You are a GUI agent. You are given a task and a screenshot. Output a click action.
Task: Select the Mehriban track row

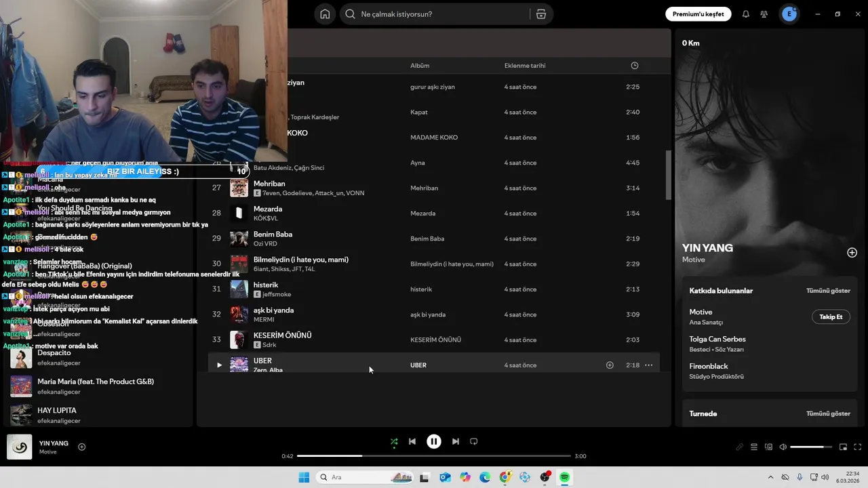[x=434, y=188]
